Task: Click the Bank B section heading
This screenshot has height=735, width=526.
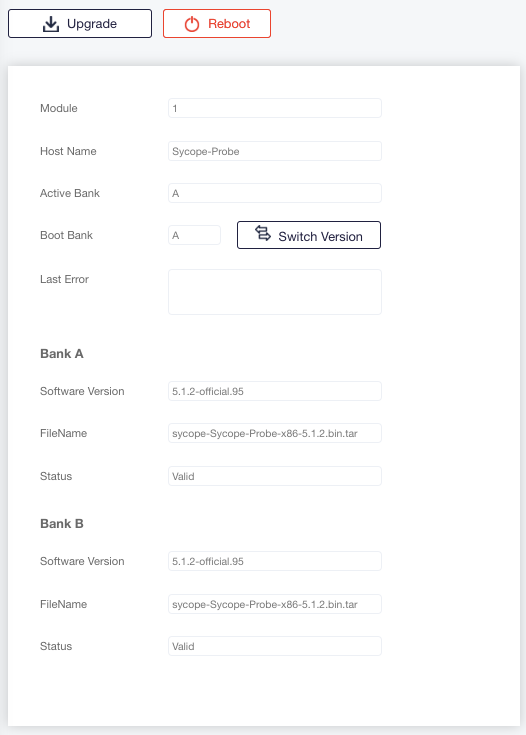Action: point(62,524)
